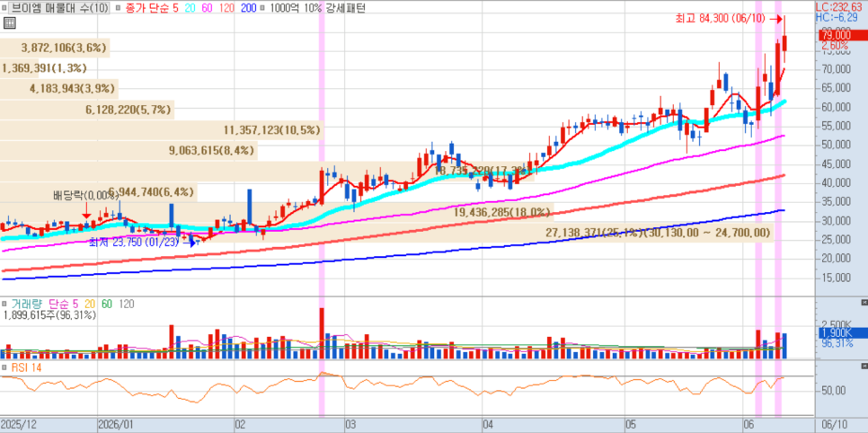Click the 최저 23,750 (01/23) low annotation

point(135,242)
